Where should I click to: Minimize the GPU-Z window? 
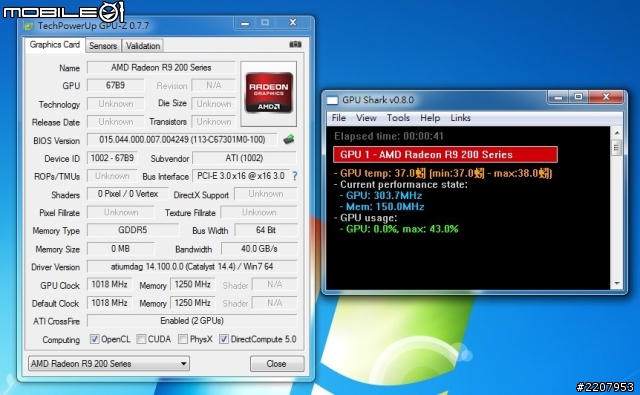(x=245, y=23)
